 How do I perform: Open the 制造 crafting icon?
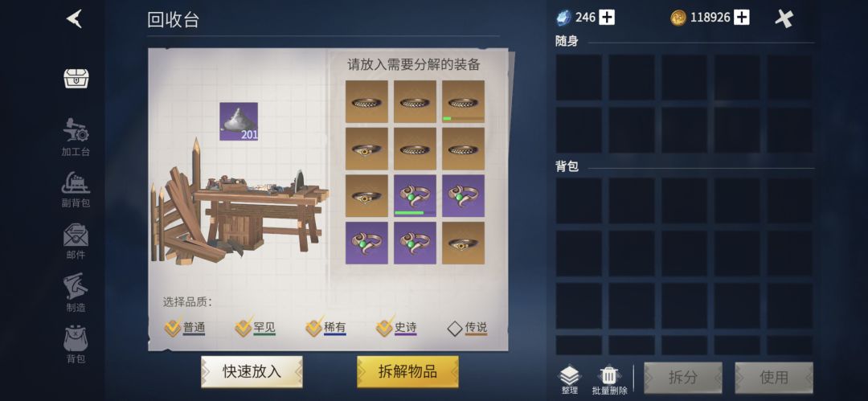(x=76, y=293)
